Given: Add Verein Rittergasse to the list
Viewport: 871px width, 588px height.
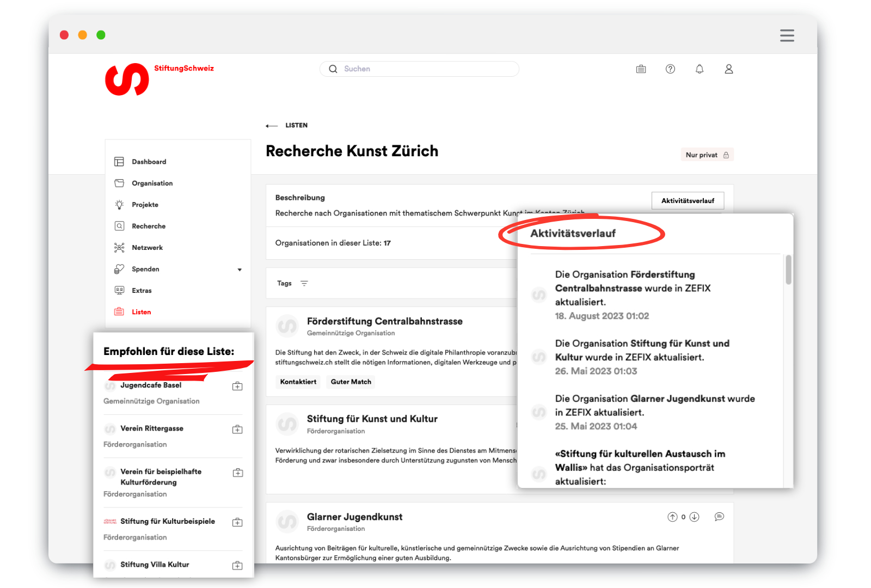Looking at the screenshot, I should point(237,430).
